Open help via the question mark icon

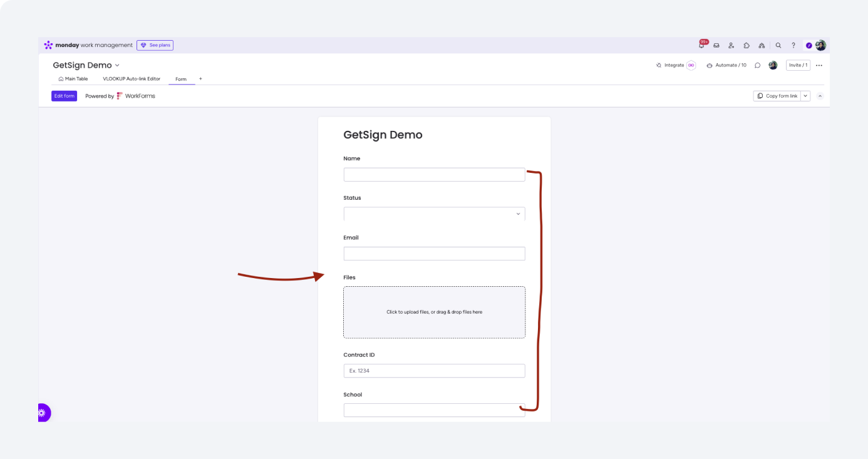click(793, 45)
